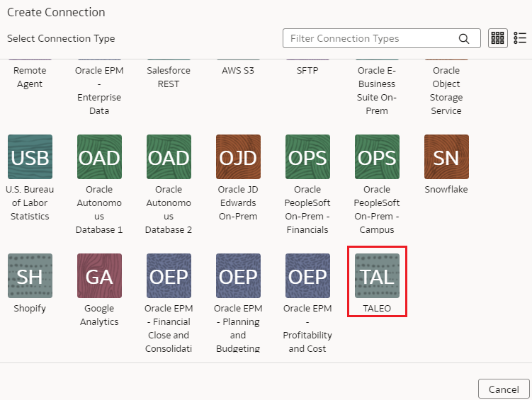Click the Oracle JD Edwards On-Prem label
The height and width of the screenshot is (400, 532).
click(x=238, y=202)
